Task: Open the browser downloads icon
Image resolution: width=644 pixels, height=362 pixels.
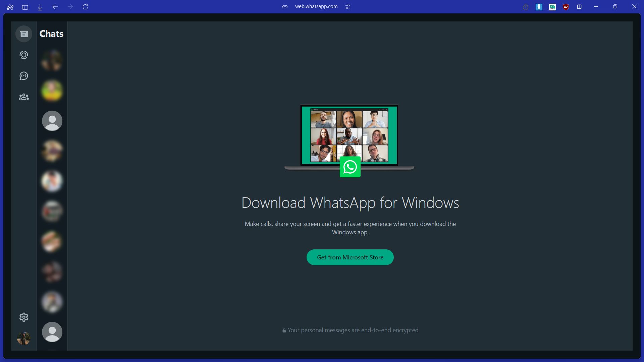Action: [40, 7]
